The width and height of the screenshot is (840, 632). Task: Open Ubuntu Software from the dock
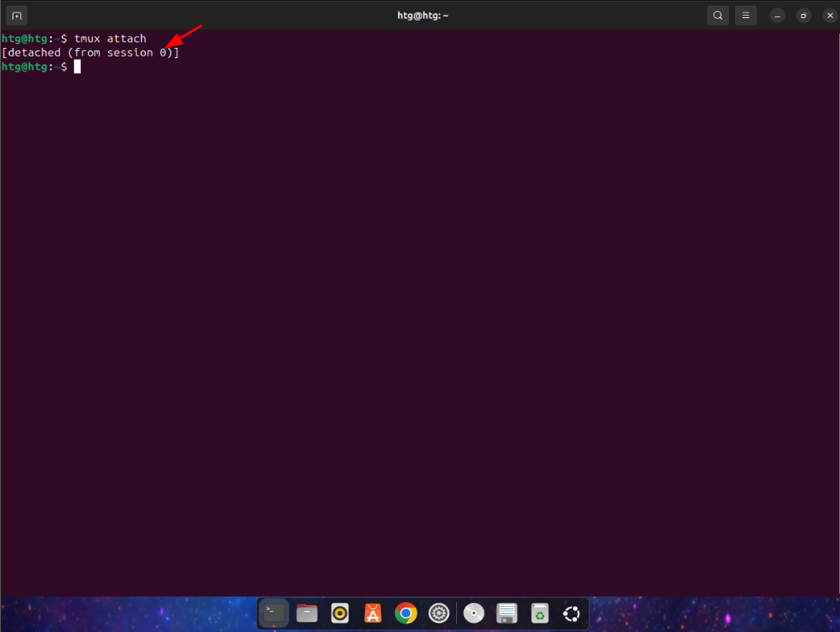pyautogui.click(x=373, y=612)
